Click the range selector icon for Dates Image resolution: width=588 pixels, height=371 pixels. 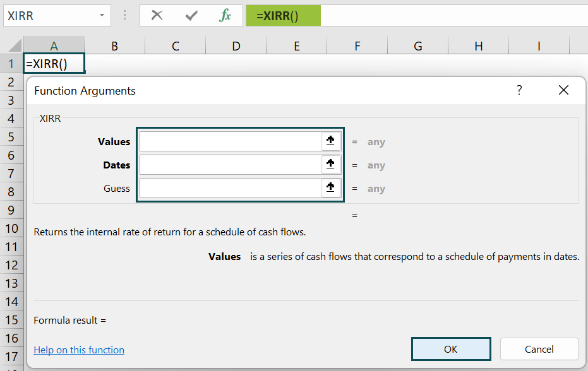[330, 164]
